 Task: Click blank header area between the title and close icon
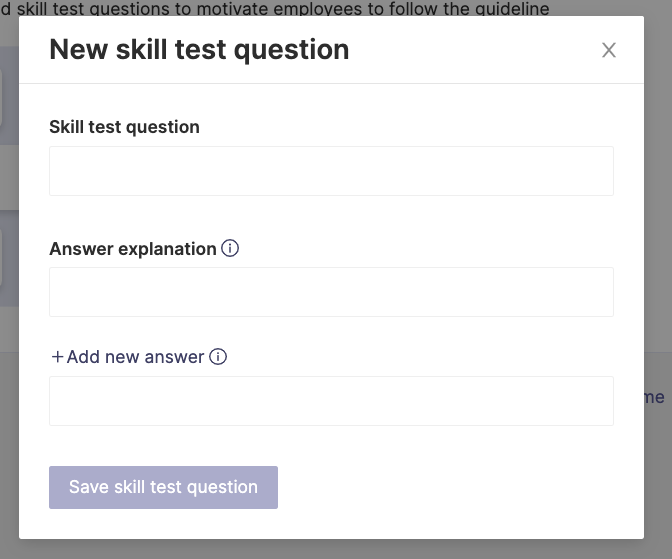[475, 50]
